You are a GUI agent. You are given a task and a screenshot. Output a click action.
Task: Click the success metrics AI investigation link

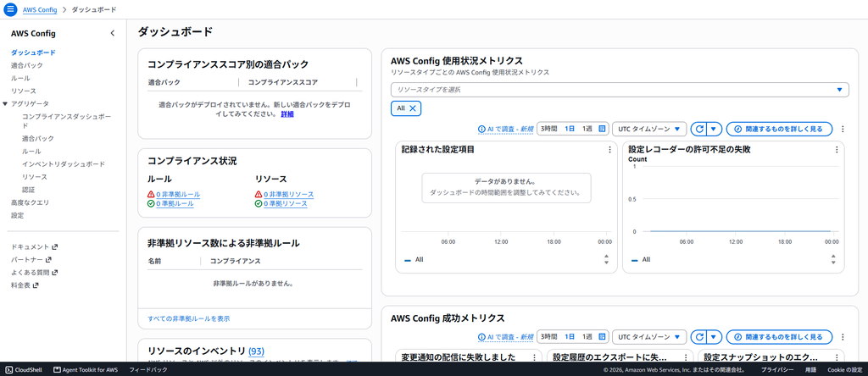pyautogui.click(x=505, y=337)
